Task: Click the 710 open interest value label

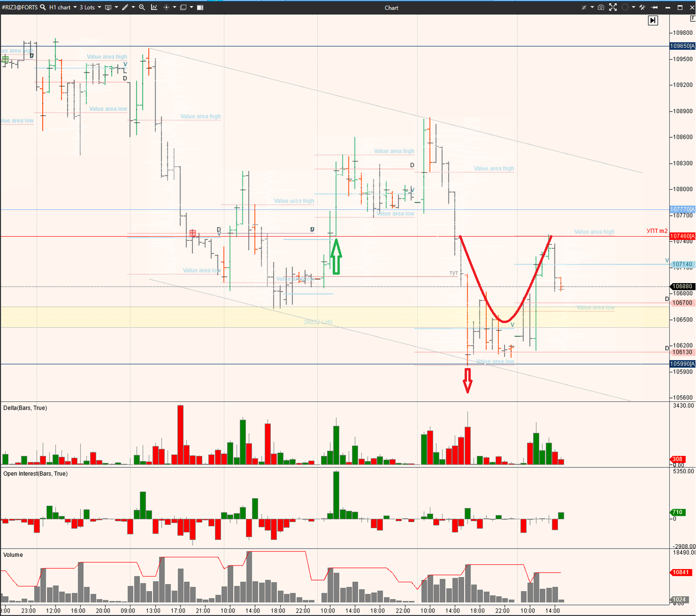Action: pyautogui.click(x=677, y=512)
